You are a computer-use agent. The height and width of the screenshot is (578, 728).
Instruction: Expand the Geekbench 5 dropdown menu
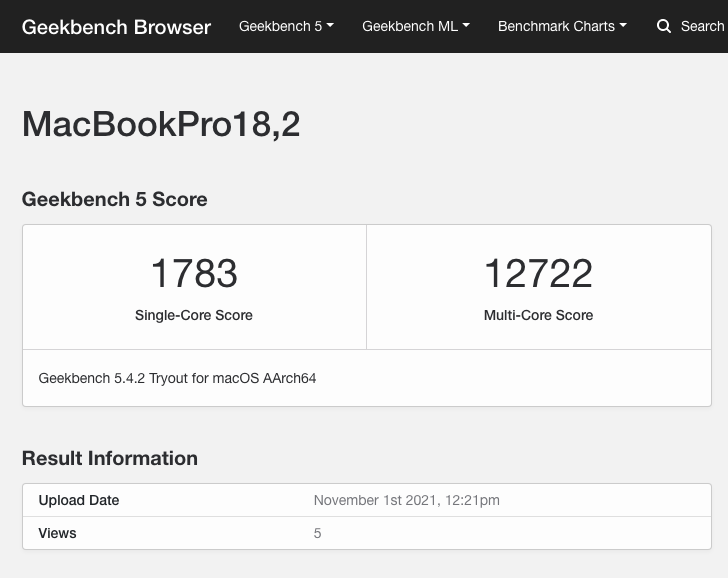tap(286, 26)
